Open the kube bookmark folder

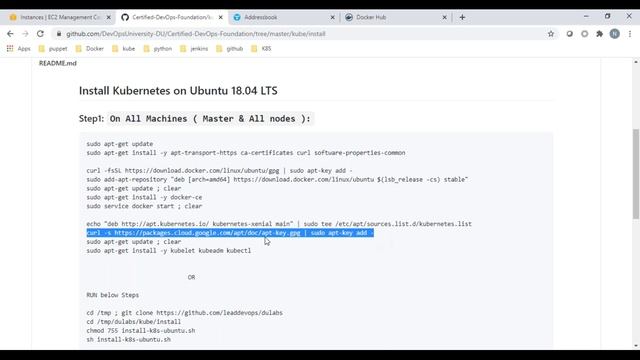124,49
